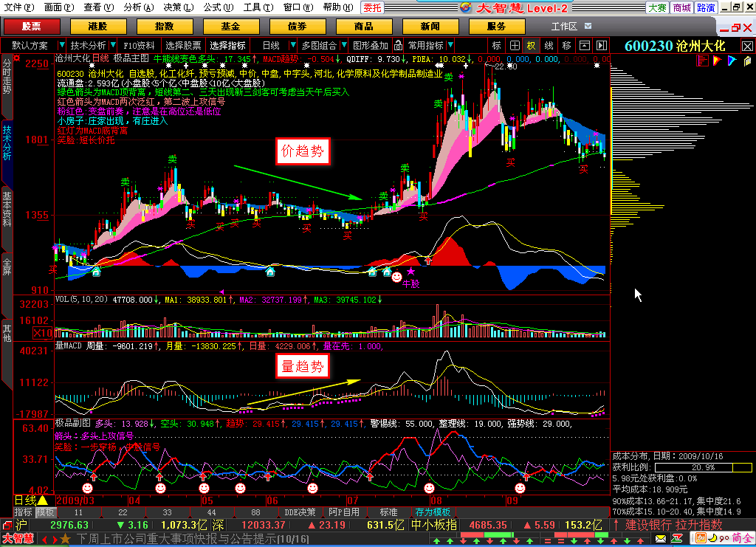Select template tab 88
756x547 pixels.
tap(255, 512)
